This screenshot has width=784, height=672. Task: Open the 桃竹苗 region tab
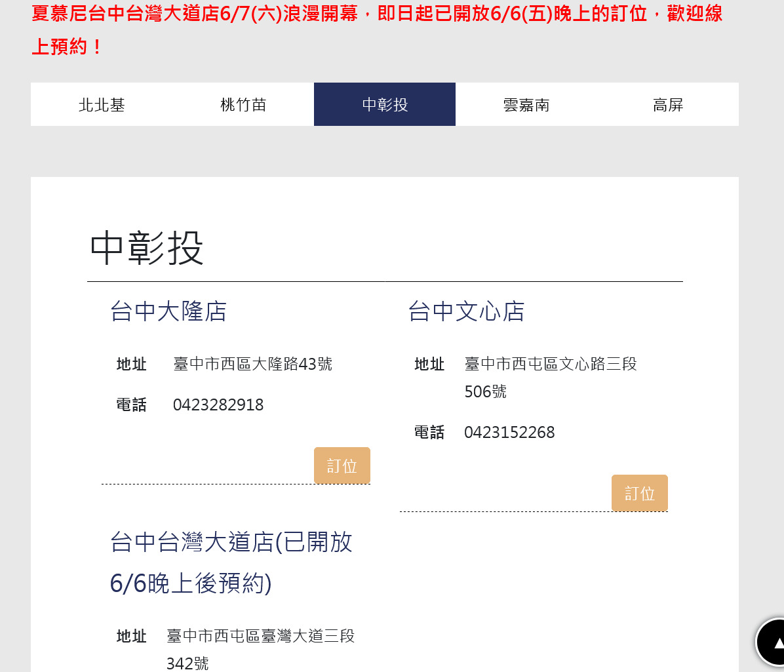click(x=243, y=105)
